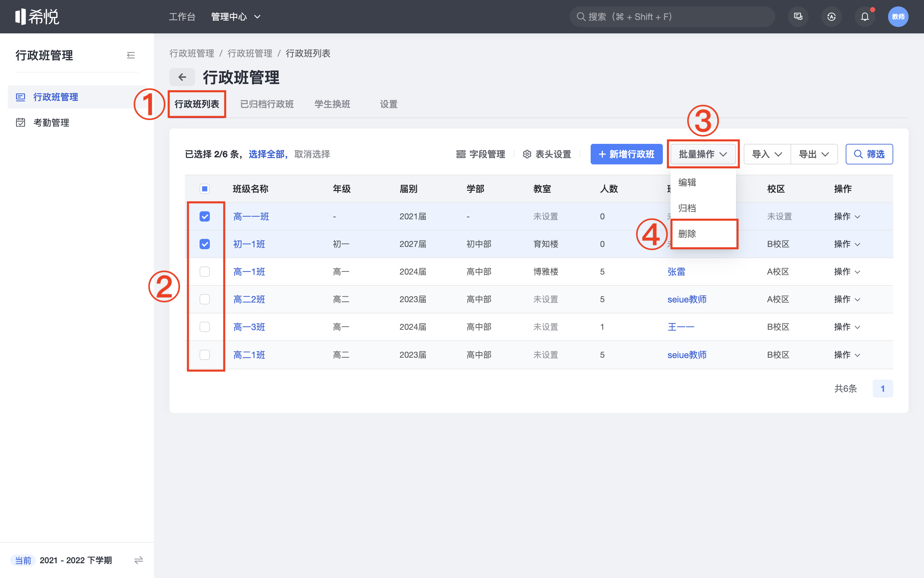Open the 批量操作 dropdown
Viewport: 924px width, 578px height.
click(x=703, y=154)
